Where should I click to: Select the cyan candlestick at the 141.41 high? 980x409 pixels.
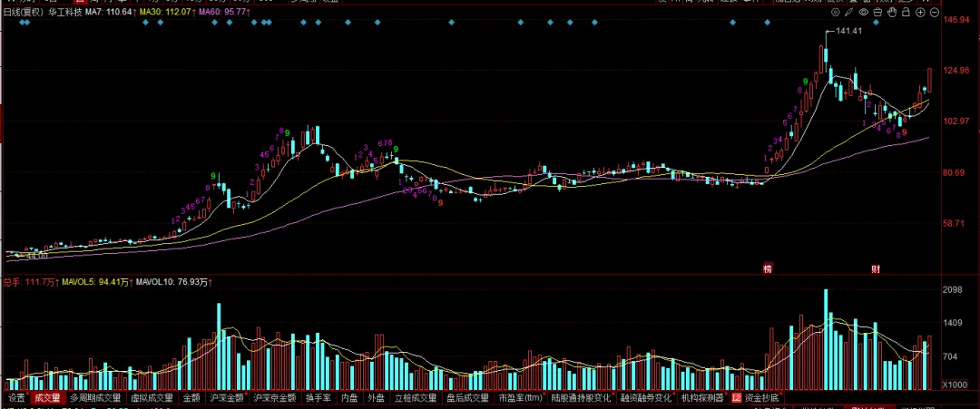826,55
